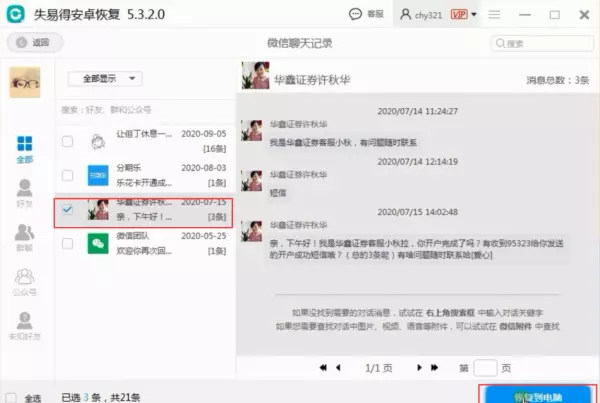Select the 乐花卡开通成 preview text
Viewport: 600px width, 403px height.
144,183
